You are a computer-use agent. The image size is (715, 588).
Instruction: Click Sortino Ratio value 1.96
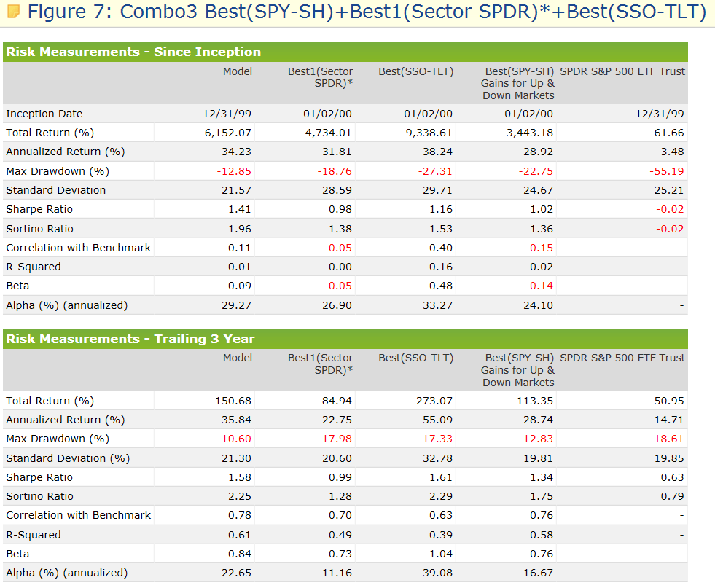[x=239, y=229]
